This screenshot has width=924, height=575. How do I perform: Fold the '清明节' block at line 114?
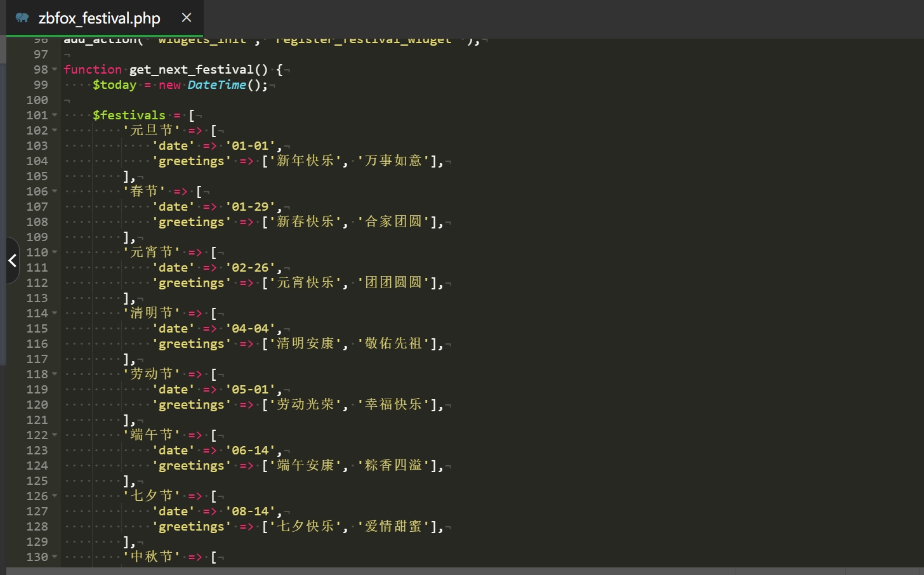point(55,313)
